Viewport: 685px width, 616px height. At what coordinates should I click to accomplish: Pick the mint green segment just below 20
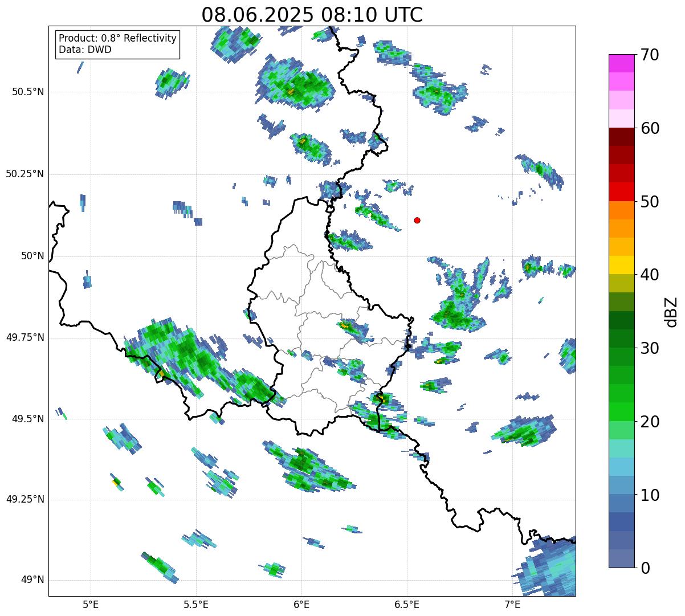(x=621, y=430)
